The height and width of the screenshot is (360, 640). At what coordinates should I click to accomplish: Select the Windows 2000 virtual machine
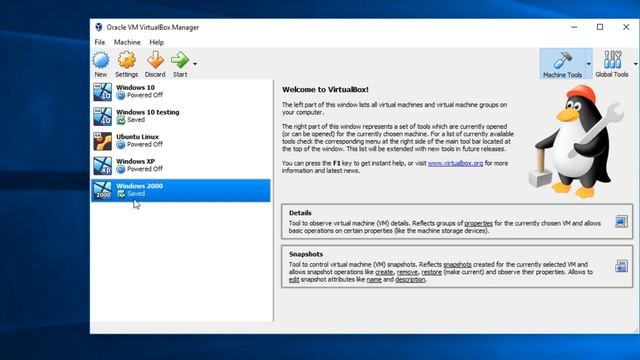pos(180,190)
